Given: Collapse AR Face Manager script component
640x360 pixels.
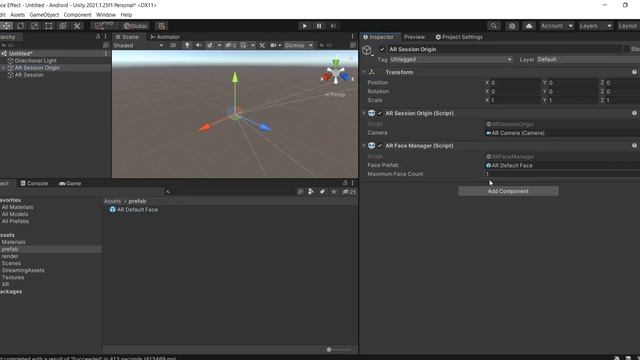Looking at the screenshot, I should coord(364,146).
